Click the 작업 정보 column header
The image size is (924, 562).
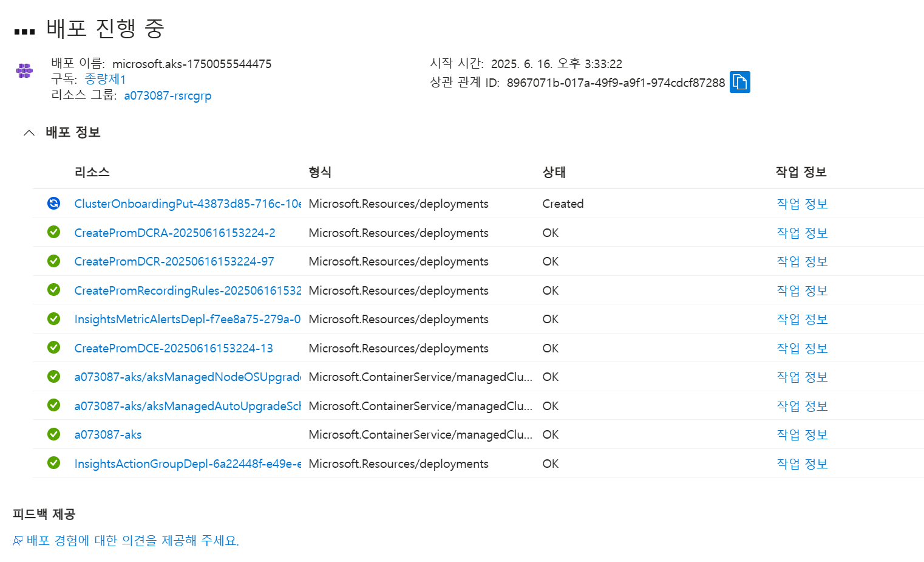click(801, 172)
